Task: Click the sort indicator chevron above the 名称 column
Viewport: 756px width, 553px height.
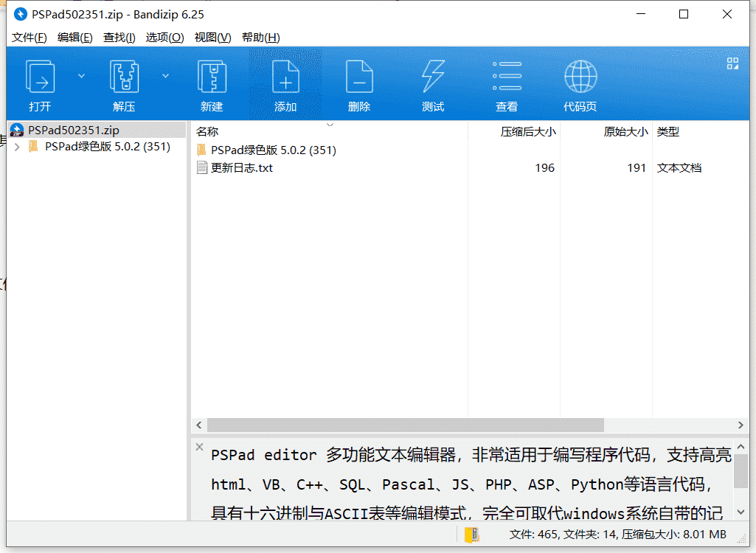Action: [x=330, y=125]
